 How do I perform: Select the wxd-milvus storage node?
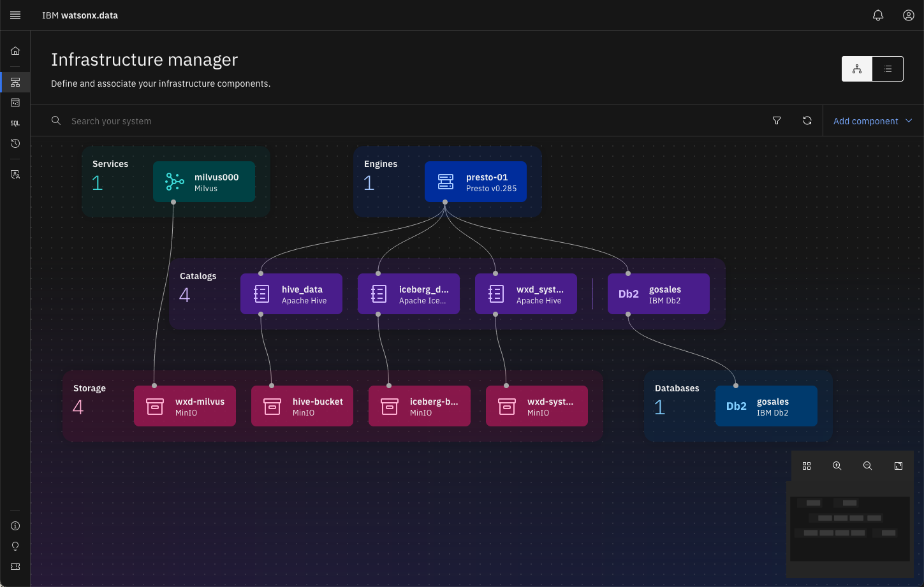pos(185,406)
